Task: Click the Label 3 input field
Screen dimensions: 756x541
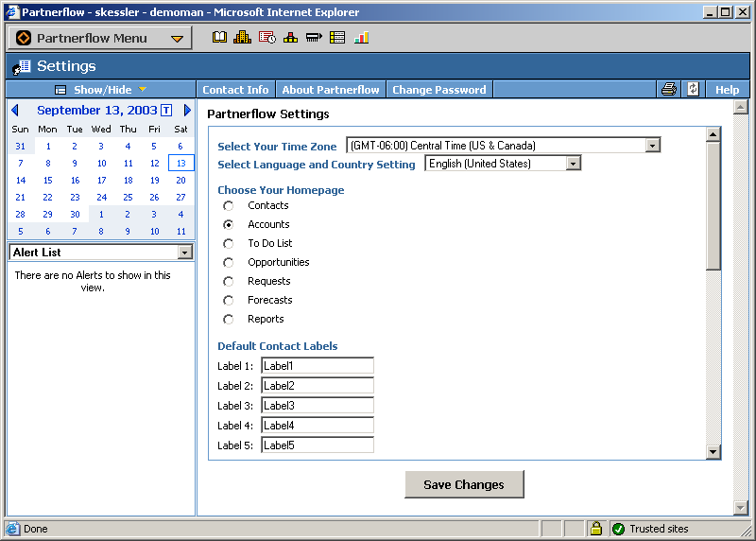Action: (x=318, y=406)
